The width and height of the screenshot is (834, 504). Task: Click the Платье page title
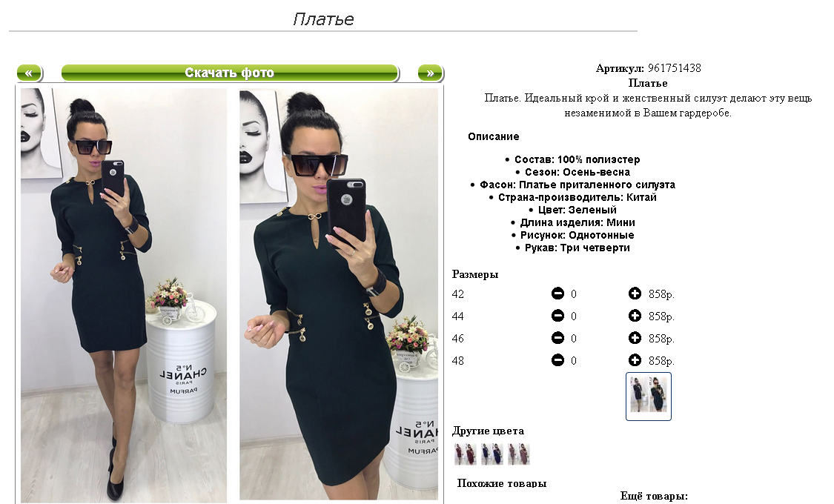323,19
